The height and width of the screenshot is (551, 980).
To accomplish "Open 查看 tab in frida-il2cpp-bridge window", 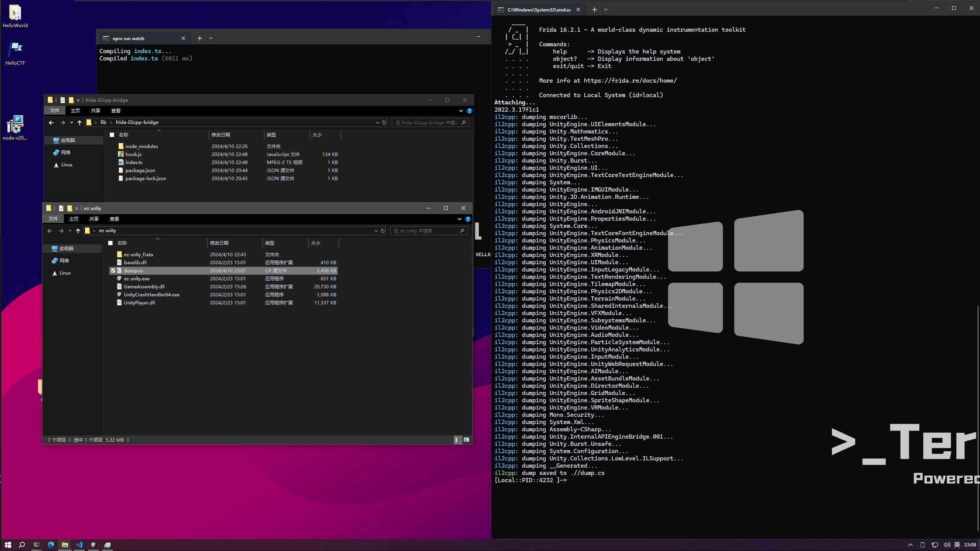I will (x=116, y=111).
